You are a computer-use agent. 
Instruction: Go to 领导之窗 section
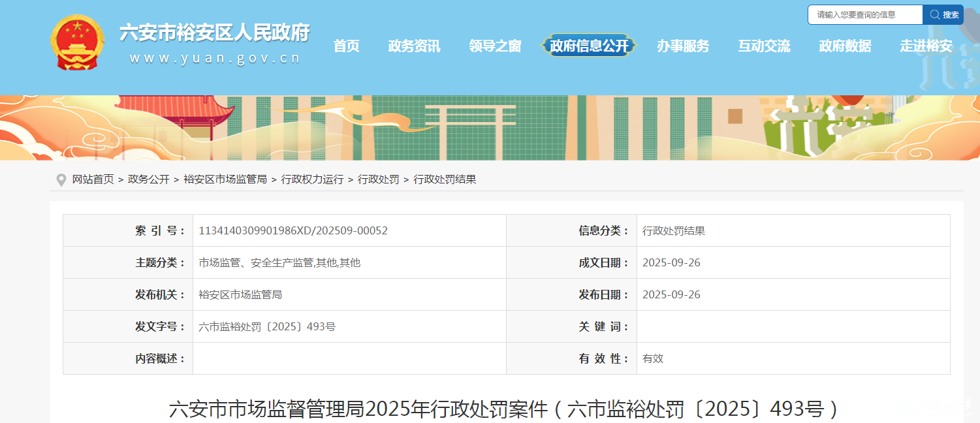(x=495, y=46)
